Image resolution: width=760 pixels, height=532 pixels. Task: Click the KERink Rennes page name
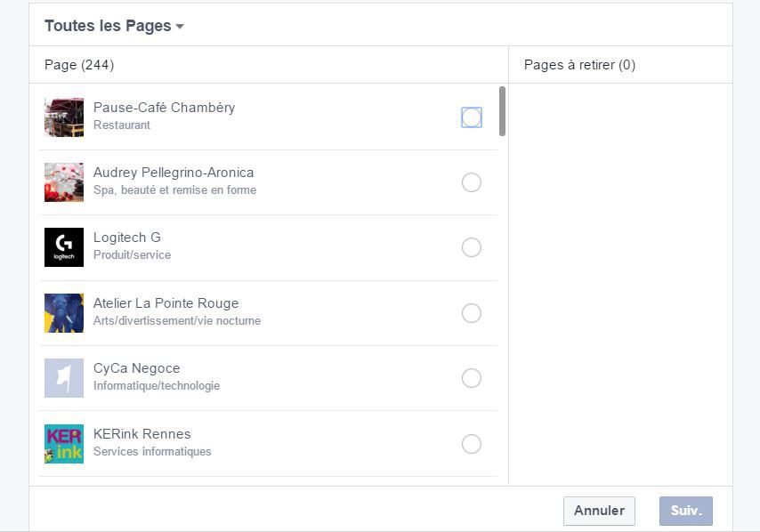pos(140,432)
